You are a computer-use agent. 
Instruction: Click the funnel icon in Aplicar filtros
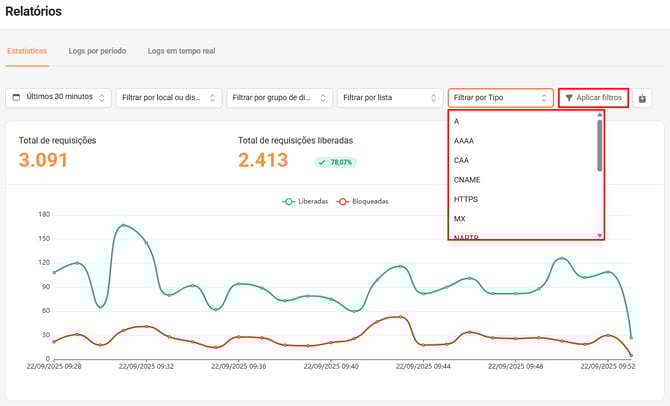coord(569,98)
